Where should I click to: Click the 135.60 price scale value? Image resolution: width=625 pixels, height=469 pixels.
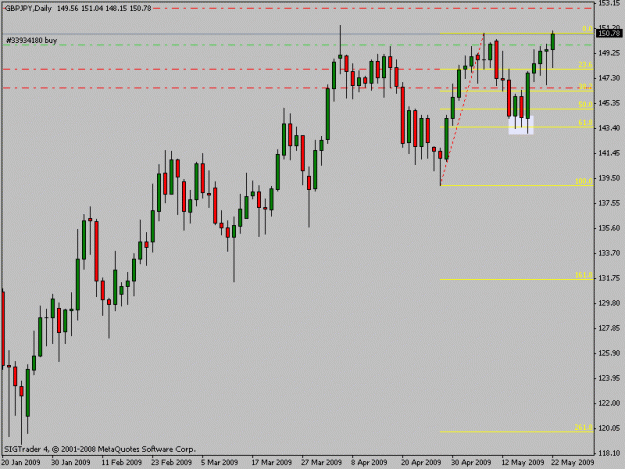coord(609,228)
